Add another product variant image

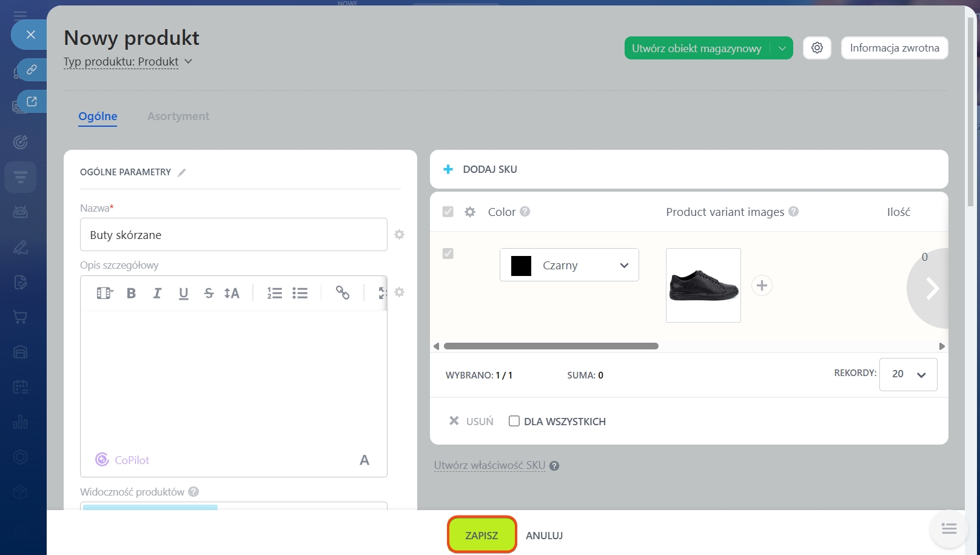pos(762,286)
